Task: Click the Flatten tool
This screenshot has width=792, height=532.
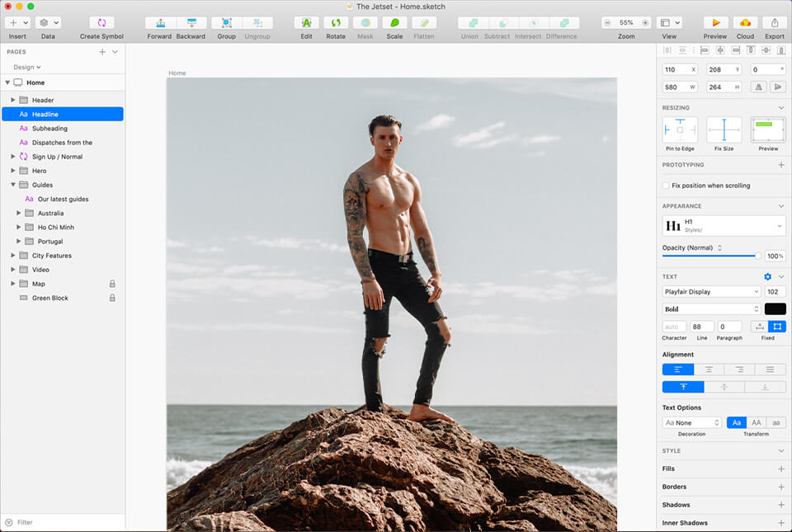Action: [x=424, y=23]
